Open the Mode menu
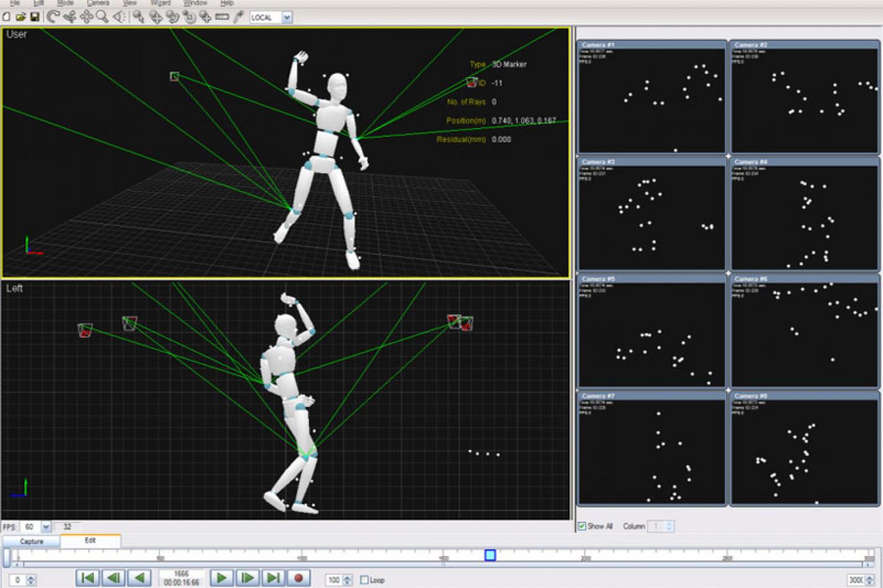 coord(65,3)
